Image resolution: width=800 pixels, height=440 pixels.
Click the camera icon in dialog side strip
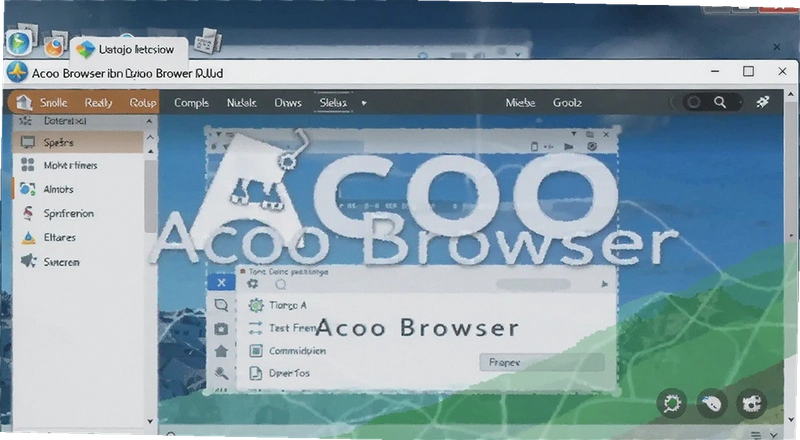221,329
